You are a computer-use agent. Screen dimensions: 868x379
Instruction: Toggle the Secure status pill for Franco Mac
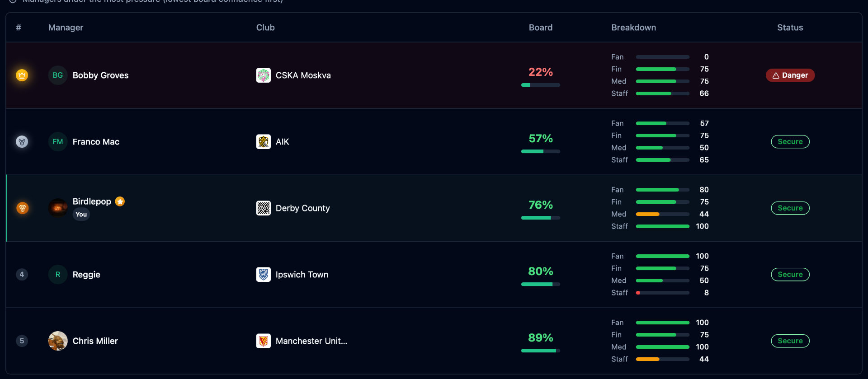click(790, 141)
